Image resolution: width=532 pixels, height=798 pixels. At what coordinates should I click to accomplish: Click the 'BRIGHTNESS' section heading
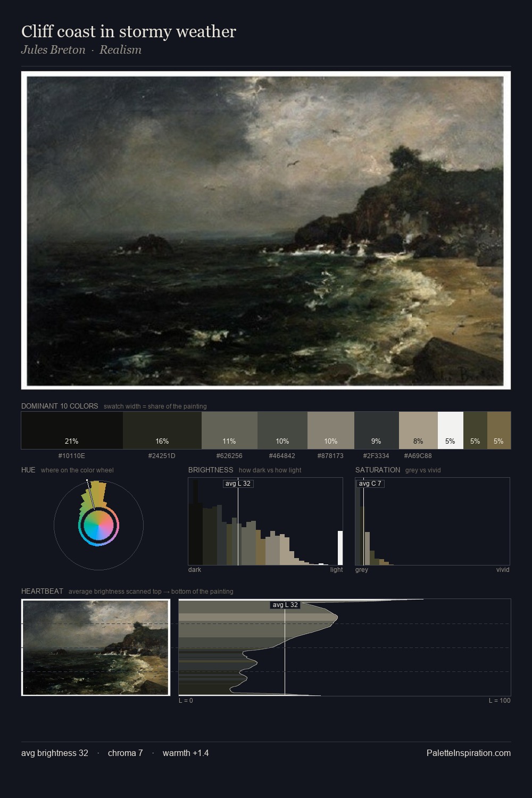tap(211, 470)
